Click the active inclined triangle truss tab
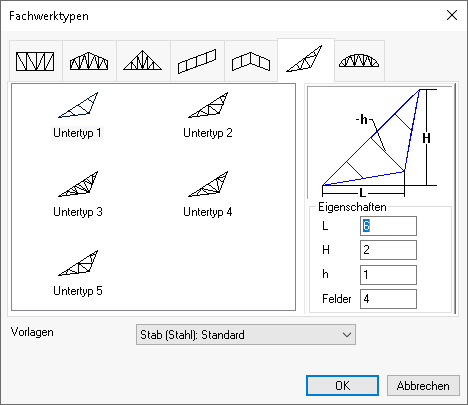Image resolution: width=468 pixels, height=405 pixels. pos(306,60)
